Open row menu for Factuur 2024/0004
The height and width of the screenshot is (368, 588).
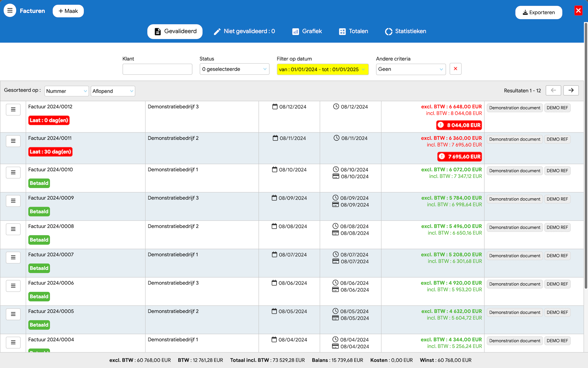point(13,342)
